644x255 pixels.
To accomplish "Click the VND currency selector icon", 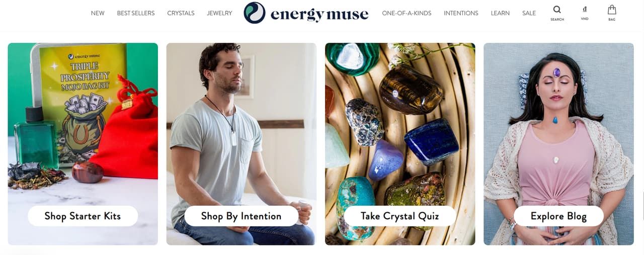I will (585, 10).
